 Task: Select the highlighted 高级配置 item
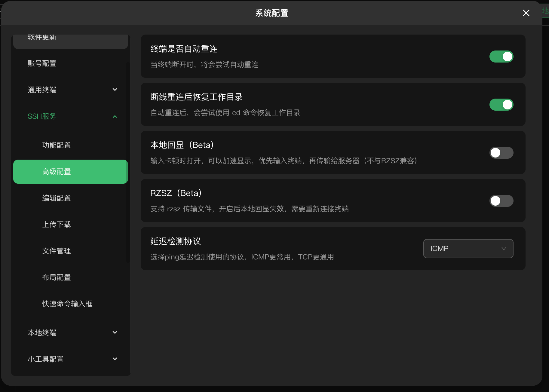click(x=57, y=171)
